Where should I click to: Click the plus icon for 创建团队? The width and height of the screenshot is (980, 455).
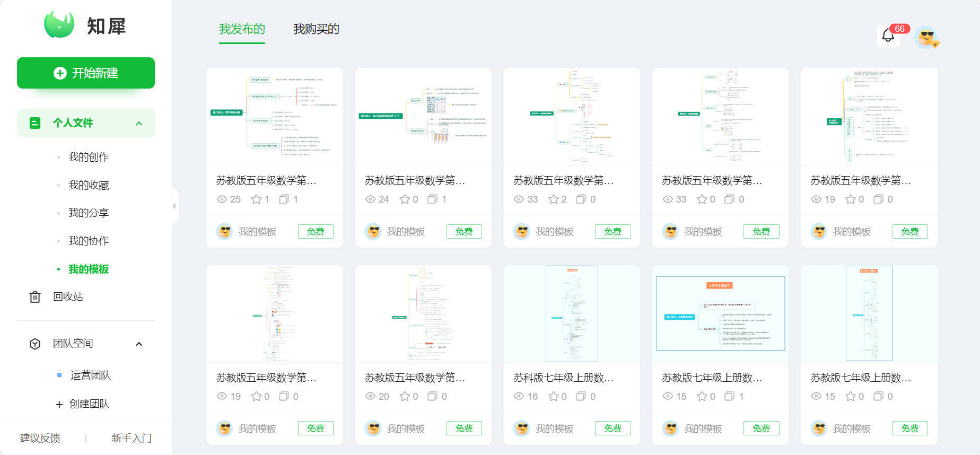[59, 404]
